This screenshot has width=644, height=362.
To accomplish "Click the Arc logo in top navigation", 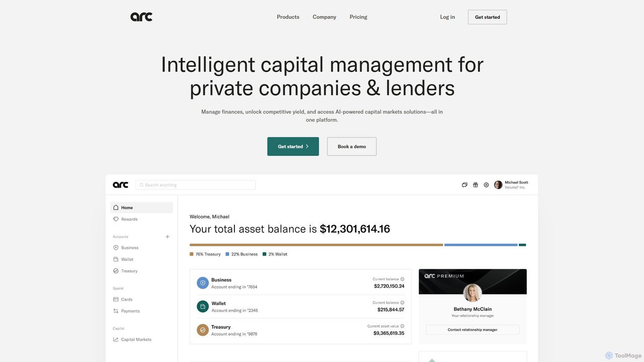I will 141,17.
